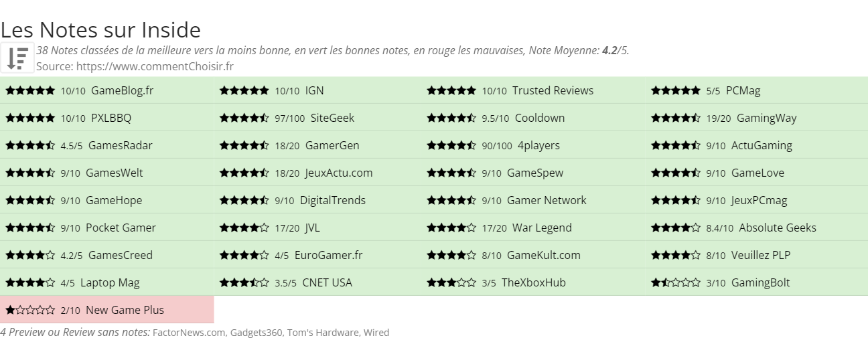This screenshot has width=868, height=340.
Task: Click the sort order icon
Action: [x=17, y=58]
